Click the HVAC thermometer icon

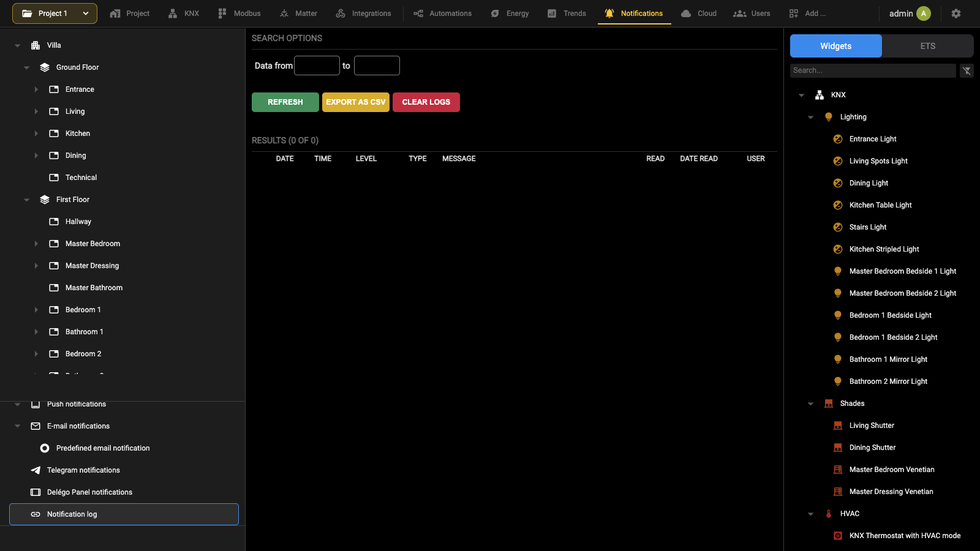[x=829, y=514]
